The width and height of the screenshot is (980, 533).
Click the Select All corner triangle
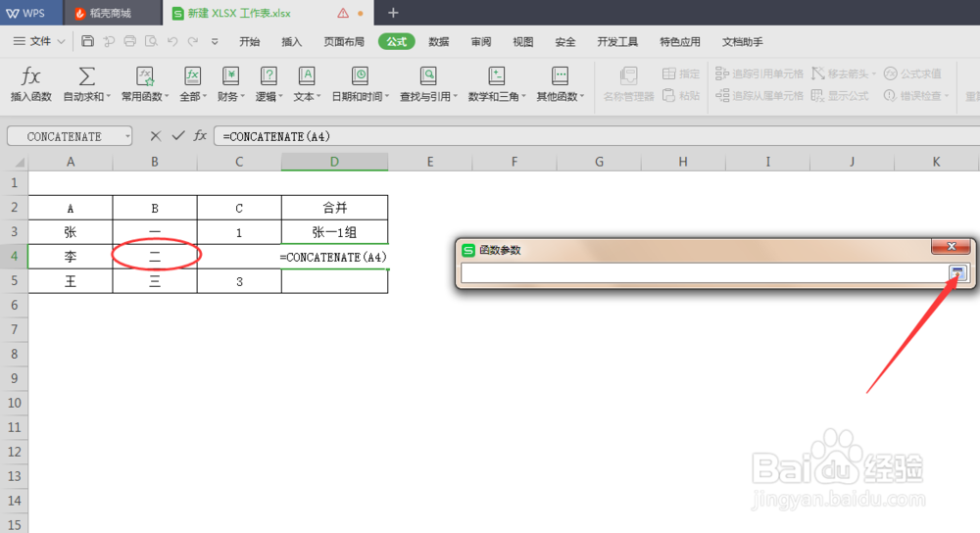[20, 163]
